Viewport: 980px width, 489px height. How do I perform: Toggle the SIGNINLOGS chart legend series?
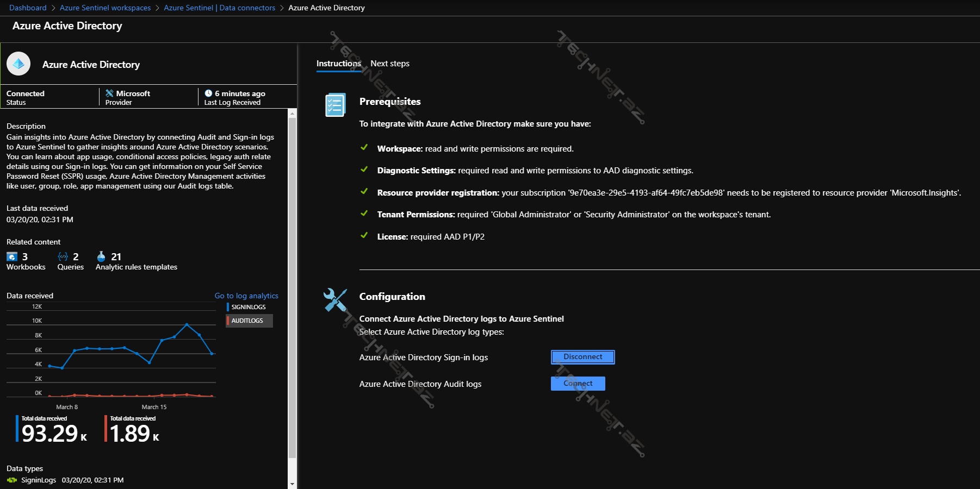(248, 307)
